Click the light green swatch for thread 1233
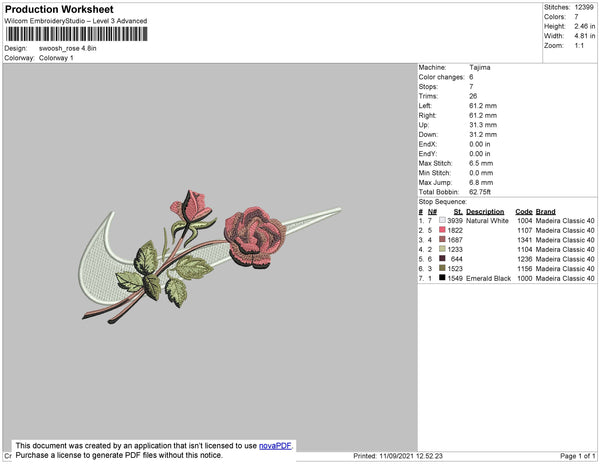This screenshot has height=464, width=600. [442, 249]
